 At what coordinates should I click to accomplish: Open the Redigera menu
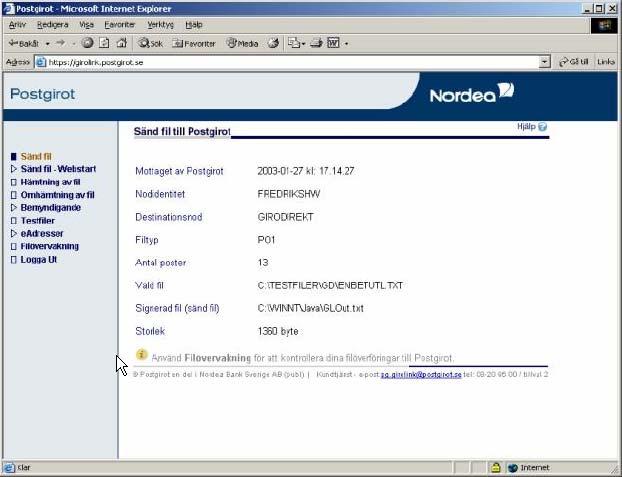(x=52, y=25)
